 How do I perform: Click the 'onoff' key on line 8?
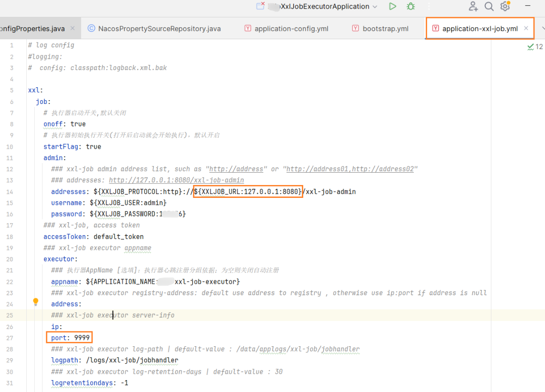(53, 124)
